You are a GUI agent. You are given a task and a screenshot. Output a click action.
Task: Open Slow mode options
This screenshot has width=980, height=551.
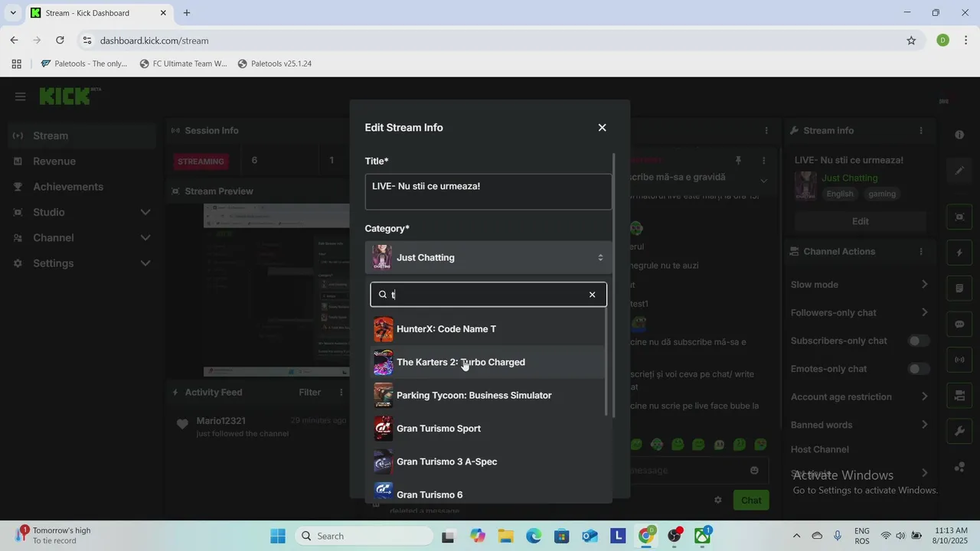pos(860,285)
